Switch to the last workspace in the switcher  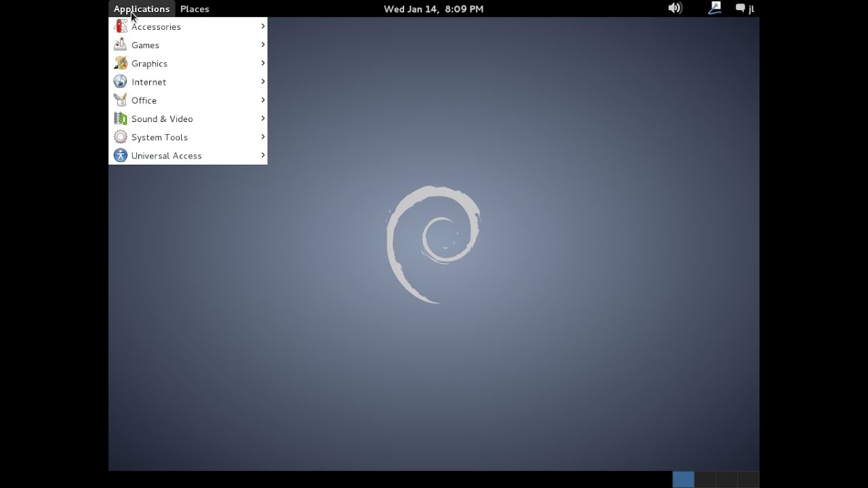[x=748, y=479]
